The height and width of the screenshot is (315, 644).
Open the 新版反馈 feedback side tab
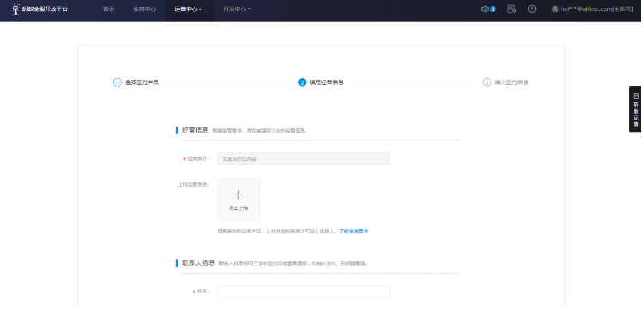[635, 109]
